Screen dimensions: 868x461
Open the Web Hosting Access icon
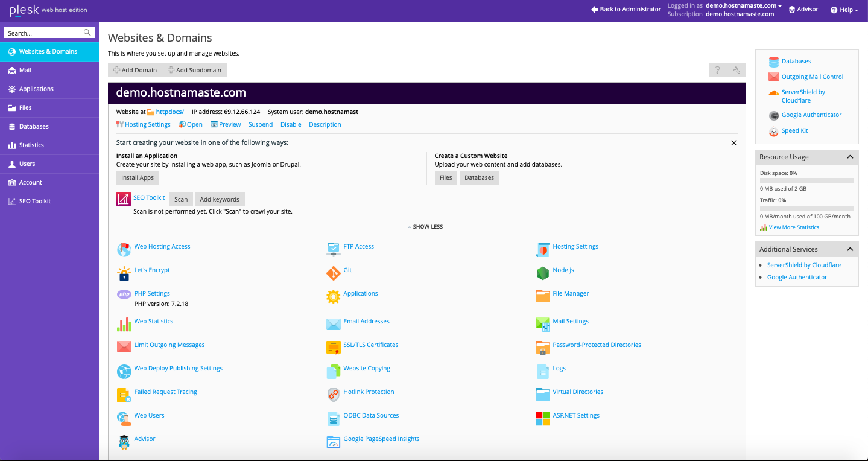tap(124, 249)
